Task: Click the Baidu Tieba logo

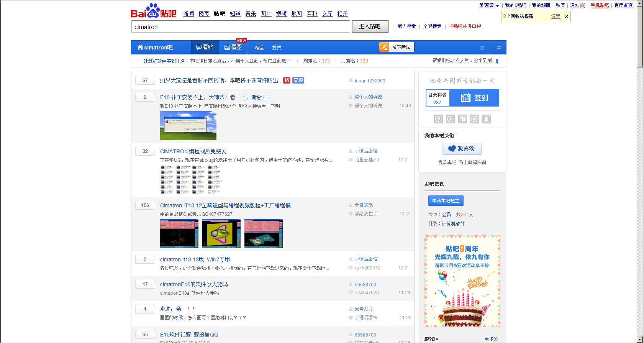Action: click(153, 11)
